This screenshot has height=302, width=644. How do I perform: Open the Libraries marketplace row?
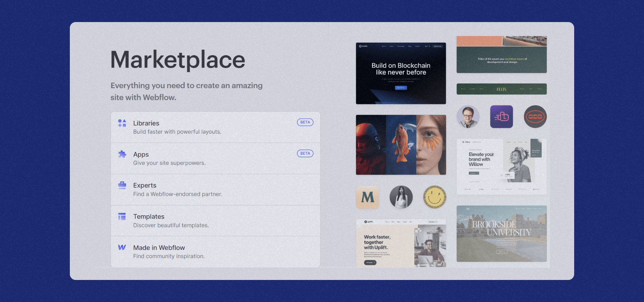(x=215, y=127)
